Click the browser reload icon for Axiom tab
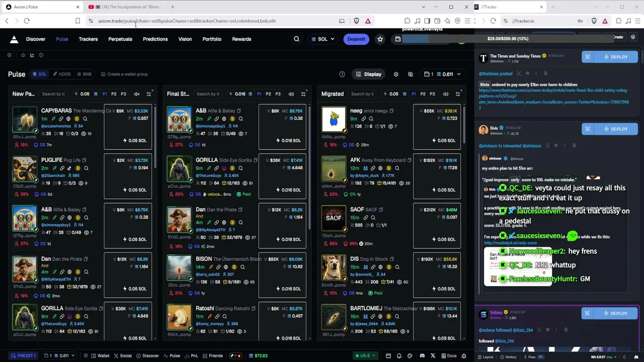 coord(27,21)
